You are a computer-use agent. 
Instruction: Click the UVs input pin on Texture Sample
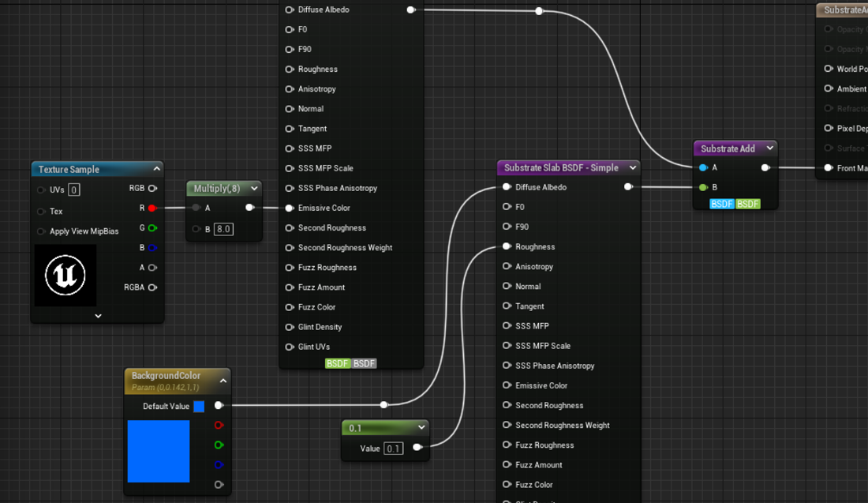click(x=40, y=190)
